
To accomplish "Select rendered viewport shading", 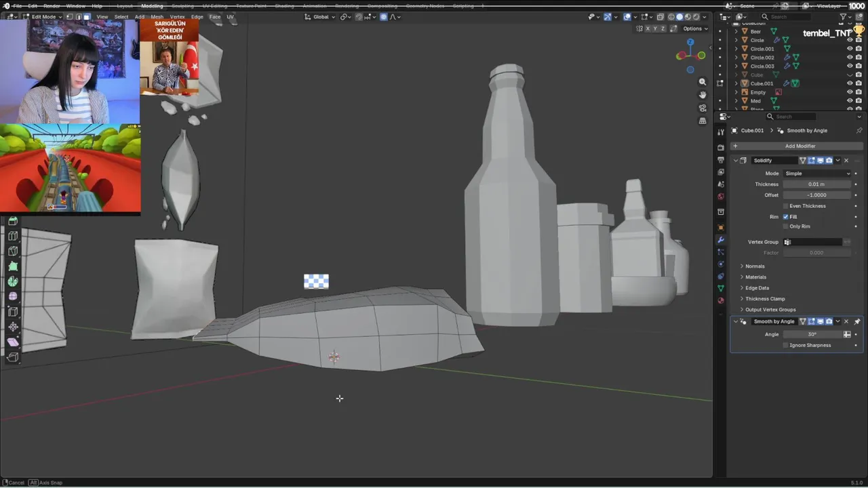I will (696, 17).
